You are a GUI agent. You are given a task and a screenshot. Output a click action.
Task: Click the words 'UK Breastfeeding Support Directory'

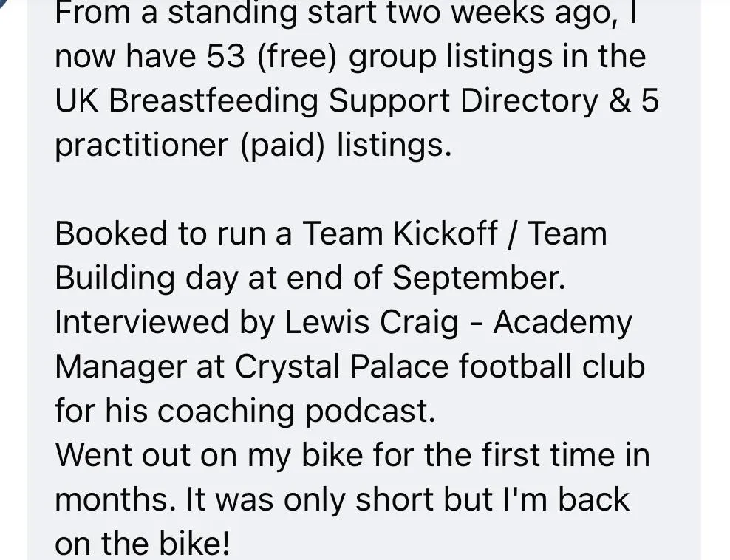point(327,100)
